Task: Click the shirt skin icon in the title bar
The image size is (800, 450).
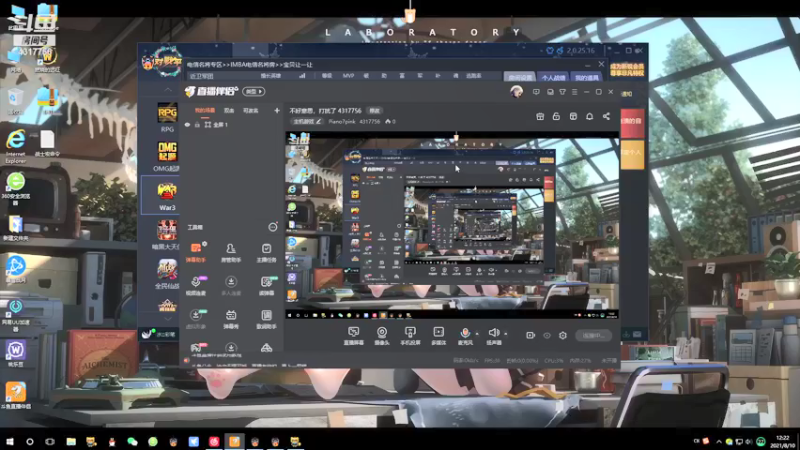Action: click(x=562, y=92)
